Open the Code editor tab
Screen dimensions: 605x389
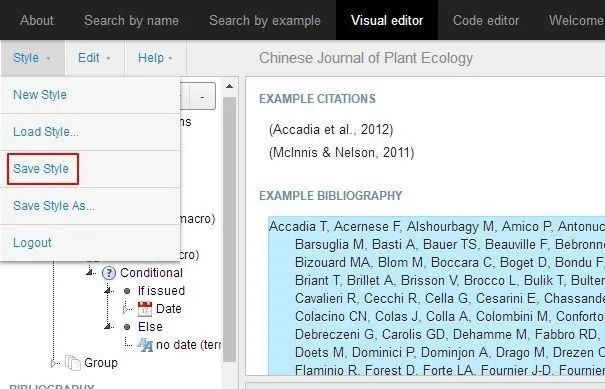pos(486,20)
